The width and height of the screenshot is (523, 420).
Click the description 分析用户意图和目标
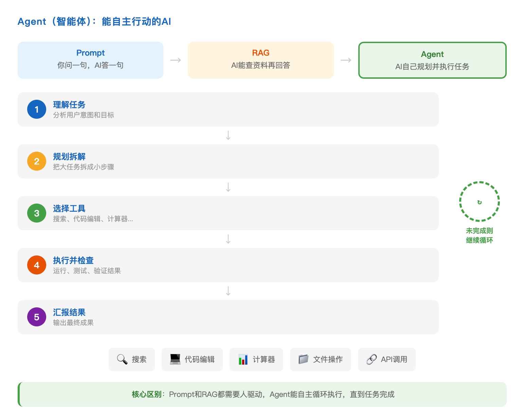[x=84, y=115]
